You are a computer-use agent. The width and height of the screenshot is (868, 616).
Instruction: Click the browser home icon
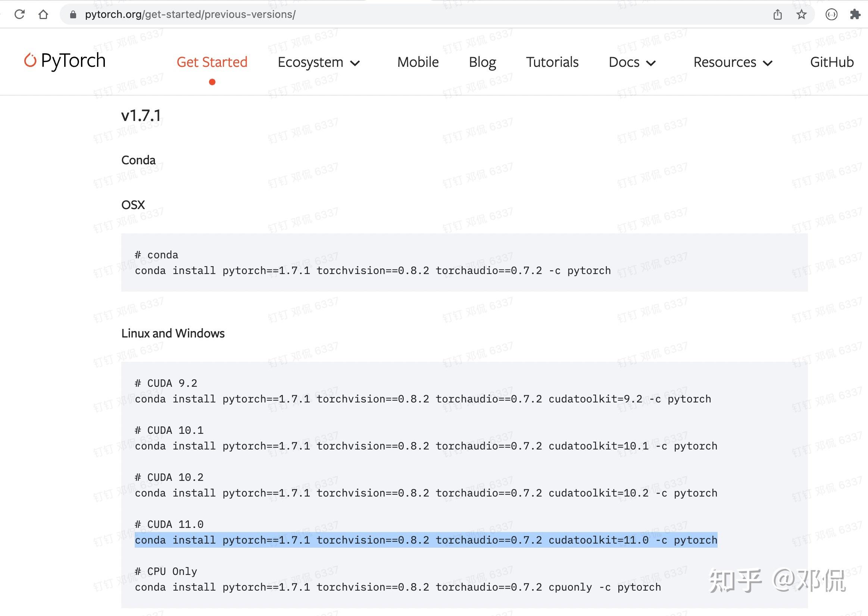(43, 15)
